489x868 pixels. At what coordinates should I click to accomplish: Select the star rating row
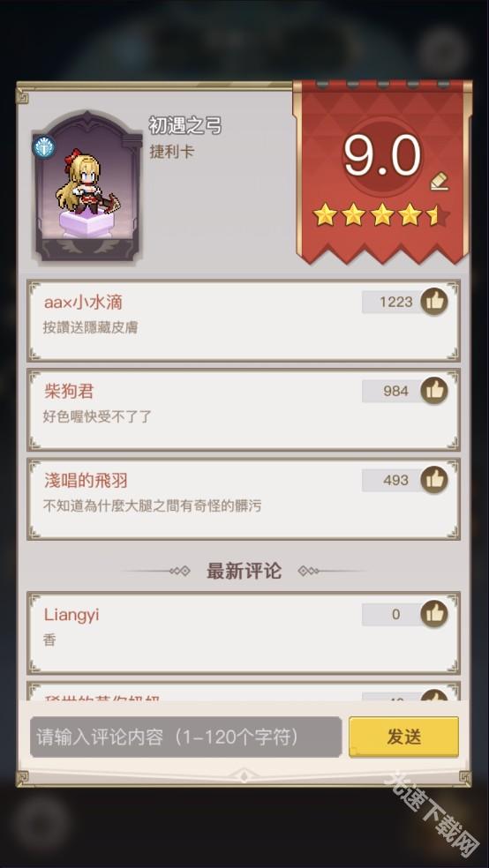(381, 215)
